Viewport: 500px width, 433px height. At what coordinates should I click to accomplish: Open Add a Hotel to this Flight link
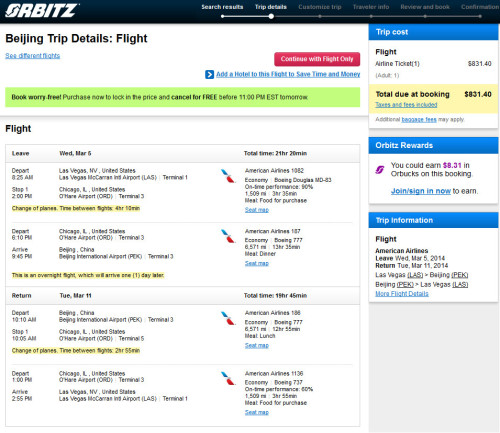click(x=288, y=74)
